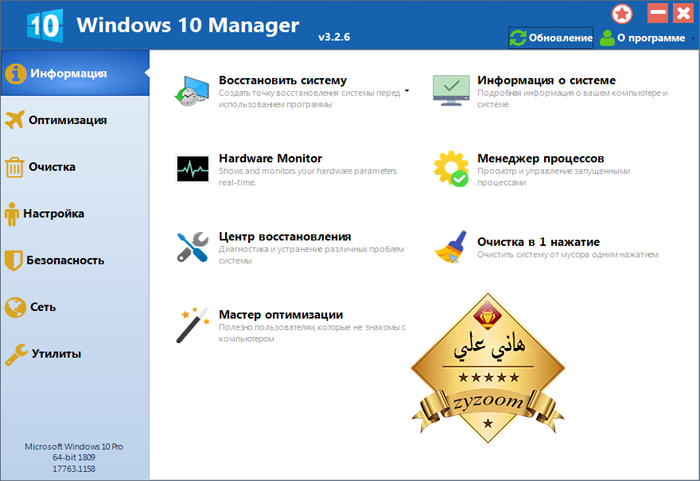Click the 64-bit 1809 text
Screen dimensions: 700x481
(x=74, y=457)
